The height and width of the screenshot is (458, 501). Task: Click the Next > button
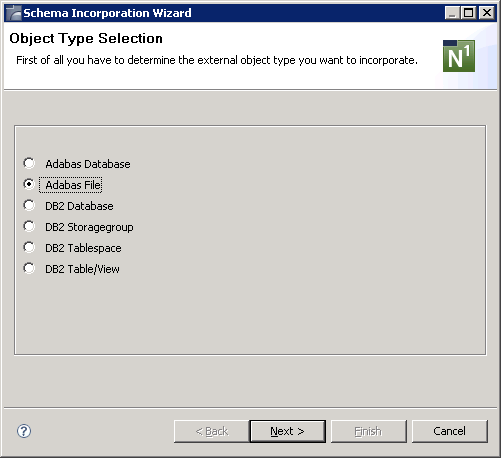[288, 431]
